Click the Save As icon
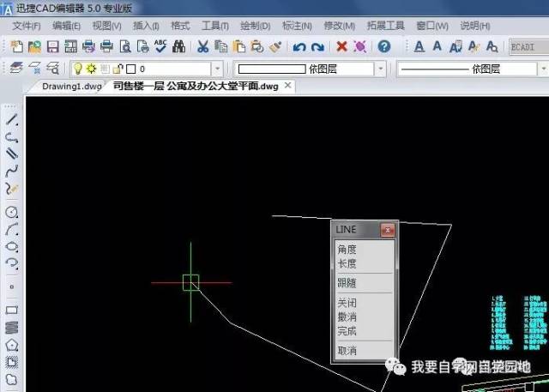 [x=70, y=46]
